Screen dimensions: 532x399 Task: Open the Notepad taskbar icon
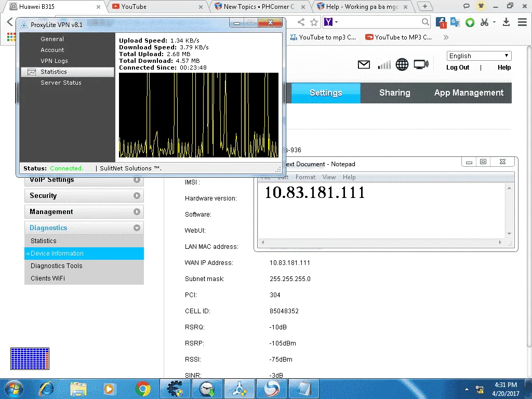pyautogui.click(x=303, y=389)
